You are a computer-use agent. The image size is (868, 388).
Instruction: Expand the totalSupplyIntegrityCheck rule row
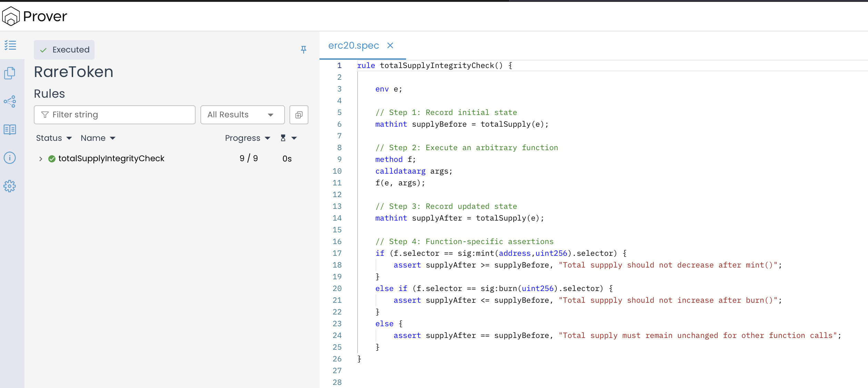click(41, 159)
